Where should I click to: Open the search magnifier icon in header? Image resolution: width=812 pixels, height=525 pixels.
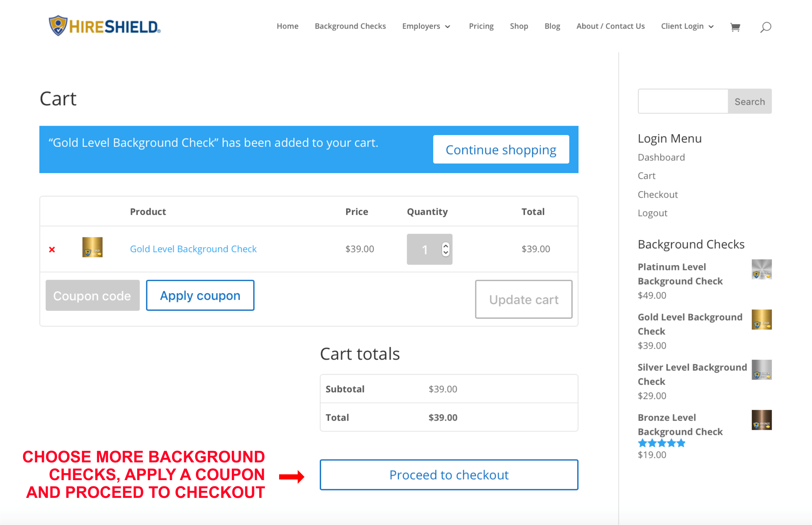point(766,27)
